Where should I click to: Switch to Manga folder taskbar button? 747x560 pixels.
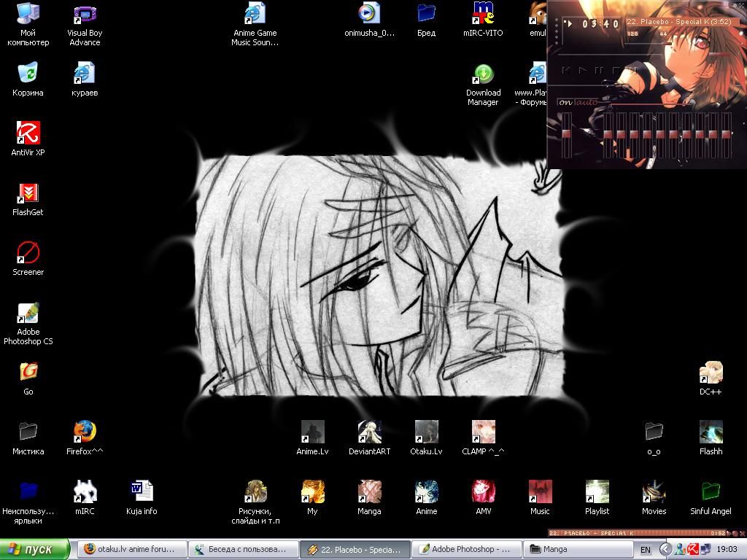coord(577,549)
